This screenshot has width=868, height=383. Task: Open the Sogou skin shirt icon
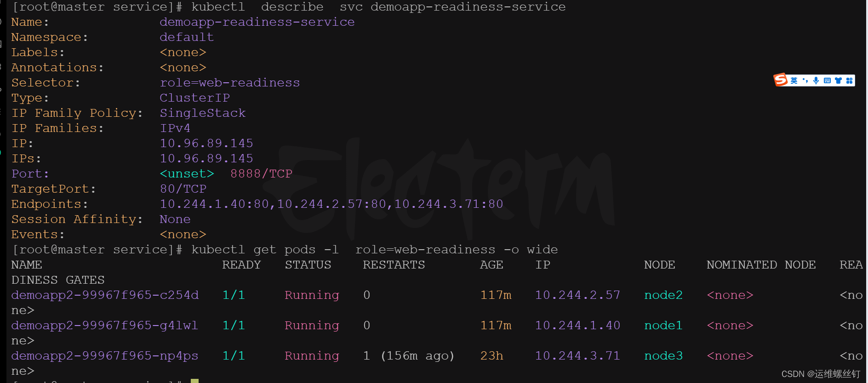(x=838, y=80)
